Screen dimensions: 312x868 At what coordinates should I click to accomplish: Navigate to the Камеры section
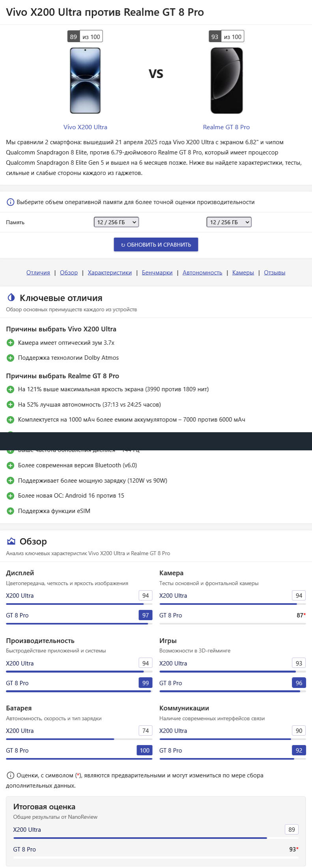243,273
